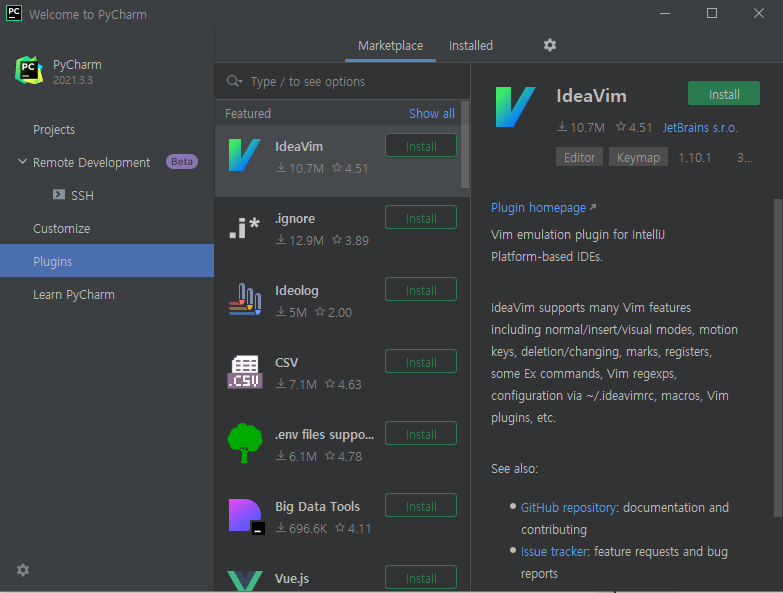Click the Beta badge
This screenshot has width=783, height=593.
click(182, 162)
